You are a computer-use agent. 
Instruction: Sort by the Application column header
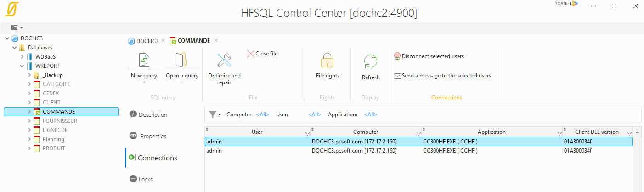pyautogui.click(x=491, y=132)
